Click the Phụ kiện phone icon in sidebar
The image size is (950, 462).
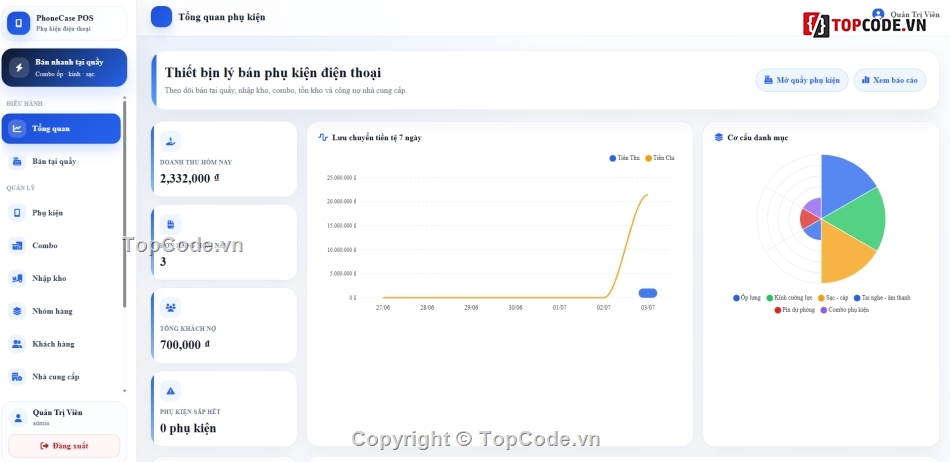[17, 213]
